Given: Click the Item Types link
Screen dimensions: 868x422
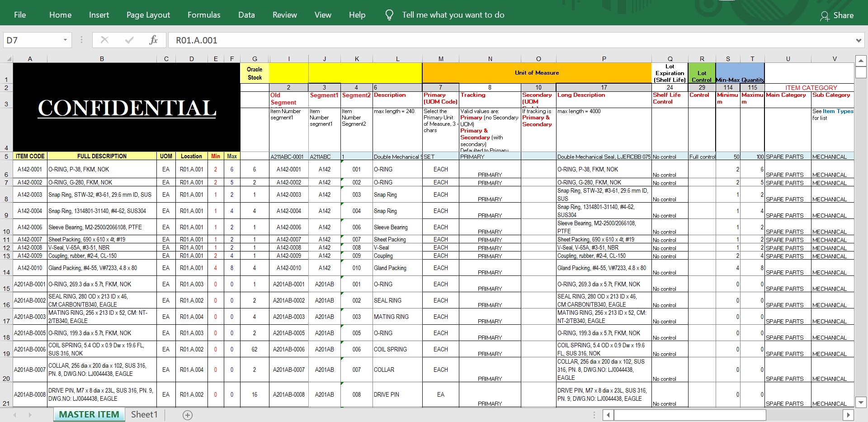Looking at the screenshot, I should click(x=838, y=111).
